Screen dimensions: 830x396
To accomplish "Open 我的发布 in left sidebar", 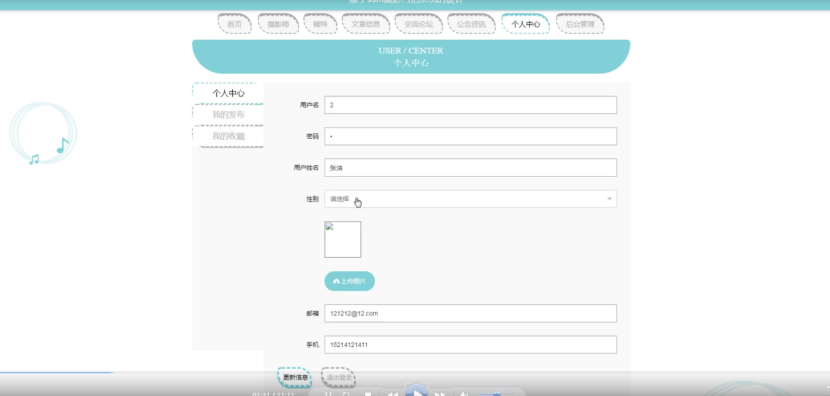I will pyautogui.click(x=228, y=114).
